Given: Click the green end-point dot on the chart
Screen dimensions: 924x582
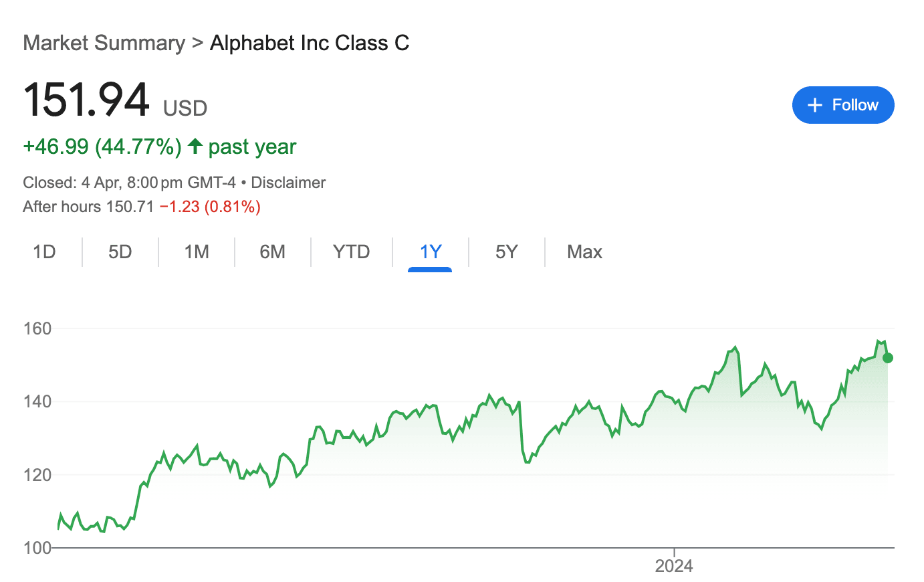Looking at the screenshot, I should click(x=888, y=358).
